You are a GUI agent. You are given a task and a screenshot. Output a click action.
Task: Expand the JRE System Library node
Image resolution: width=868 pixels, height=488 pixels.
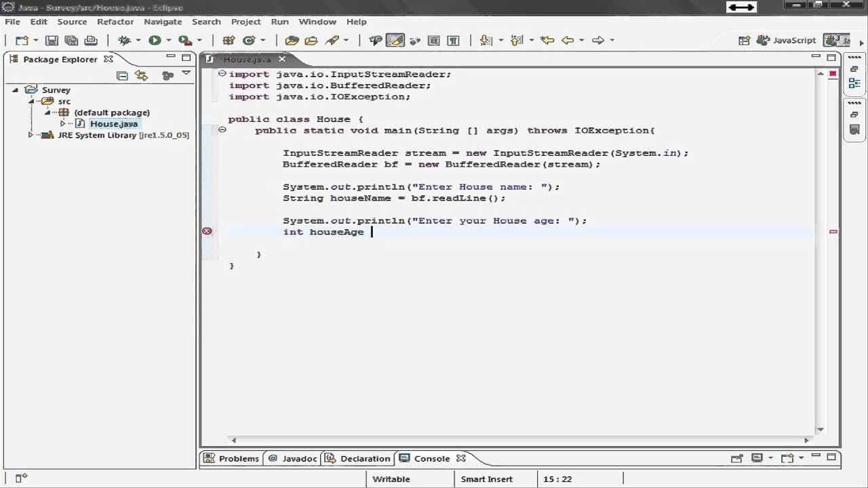click(31, 135)
